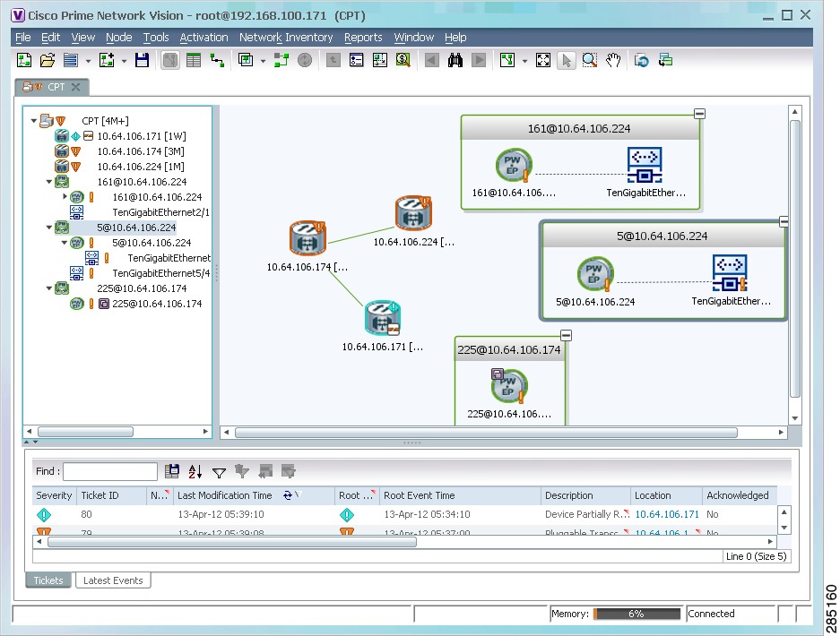The width and height of the screenshot is (840, 636).
Task: Click the A-Z sort icon in tickets toolbar
Action: 195,471
